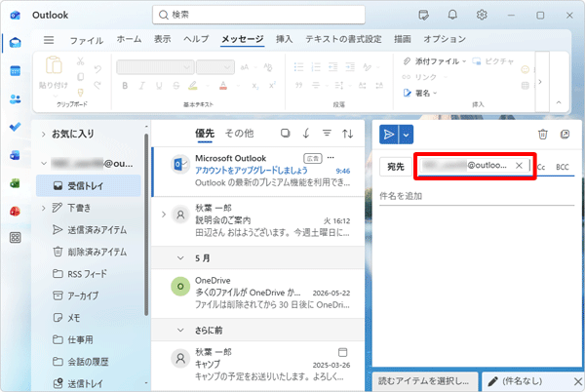Open the Excel app sidebar icon
The image size is (585, 392).
(x=15, y=183)
